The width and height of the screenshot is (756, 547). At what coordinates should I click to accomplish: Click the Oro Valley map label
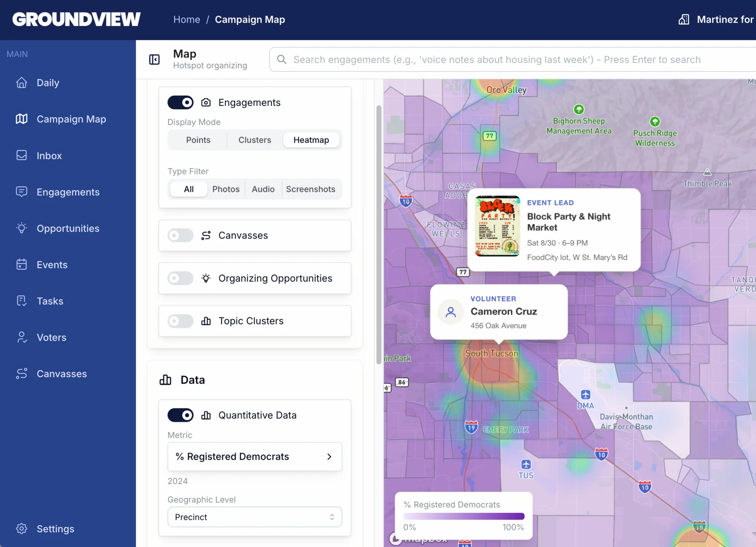pyautogui.click(x=506, y=90)
